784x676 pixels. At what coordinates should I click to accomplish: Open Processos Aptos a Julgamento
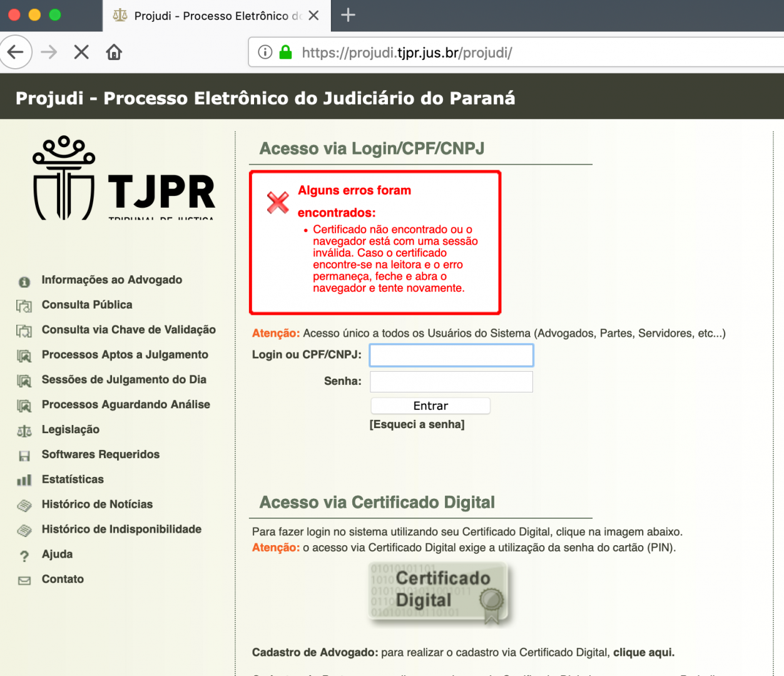(125, 355)
